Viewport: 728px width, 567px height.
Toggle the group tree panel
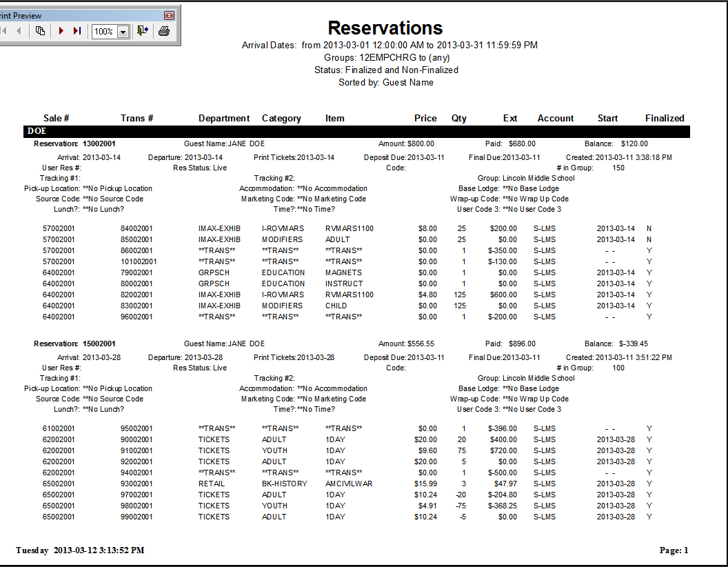(x=41, y=32)
